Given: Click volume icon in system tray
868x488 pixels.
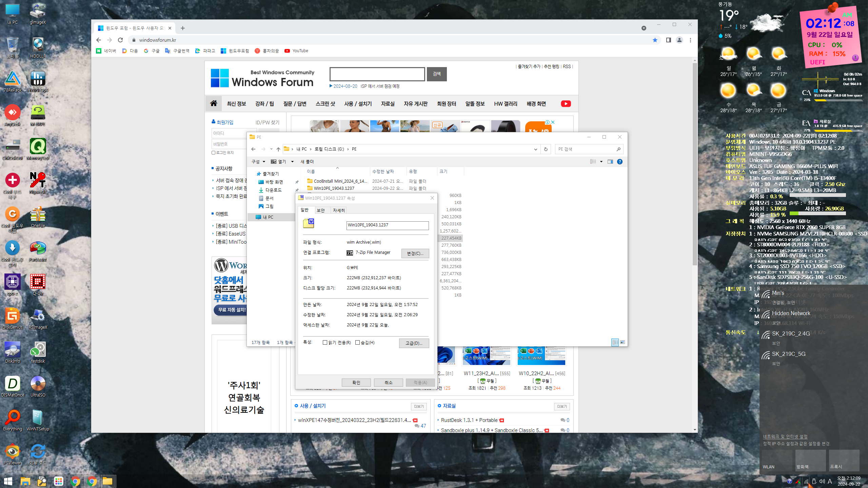Looking at the screenshot, I should coord(822,481).
